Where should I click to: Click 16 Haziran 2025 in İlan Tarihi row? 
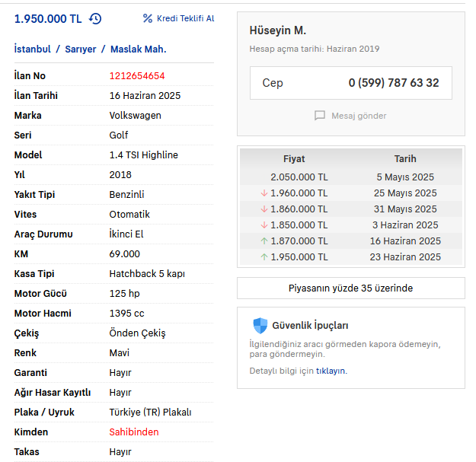[145, 96]
